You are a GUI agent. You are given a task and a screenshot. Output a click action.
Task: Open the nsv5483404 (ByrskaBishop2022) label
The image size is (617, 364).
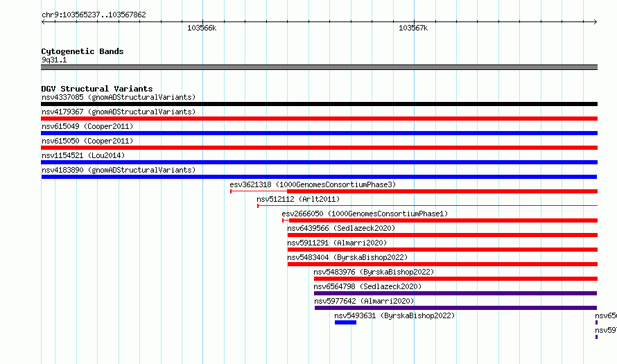[347, 257]
